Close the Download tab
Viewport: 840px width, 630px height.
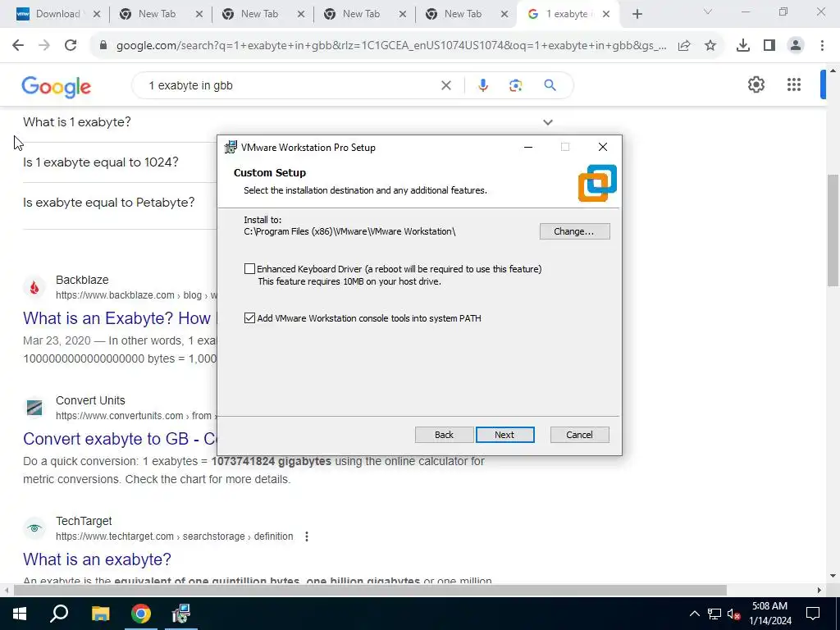click(97, 15)
